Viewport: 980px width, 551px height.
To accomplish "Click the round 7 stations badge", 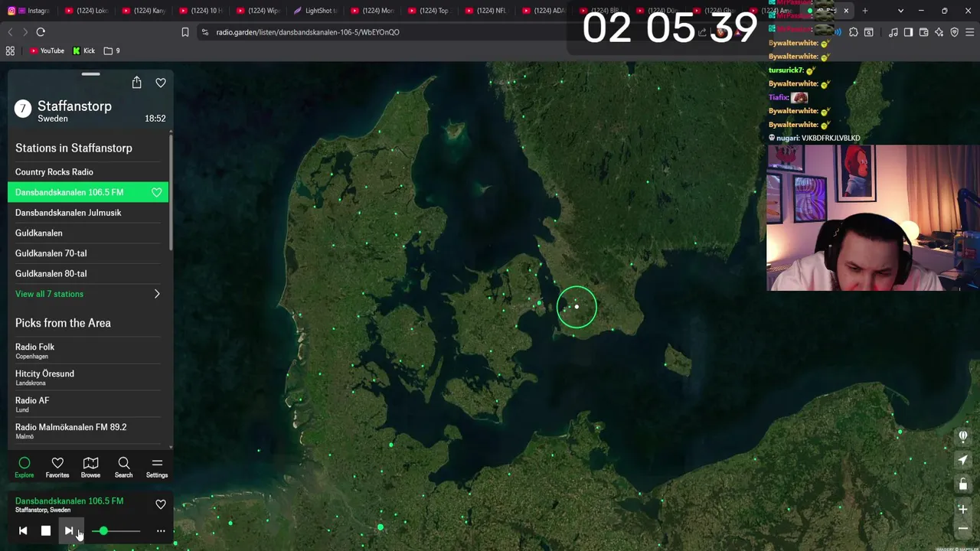I will (23, 109).
